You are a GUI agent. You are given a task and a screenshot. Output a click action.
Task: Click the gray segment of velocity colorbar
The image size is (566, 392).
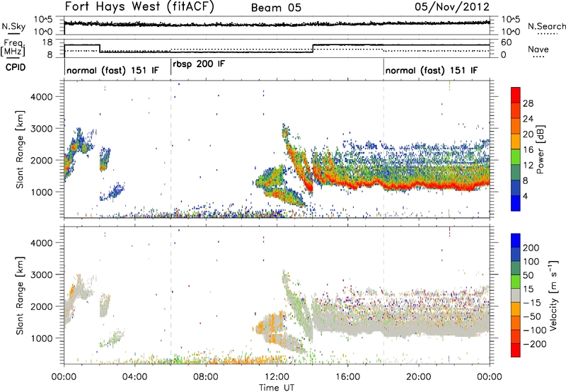[x=516, y=296]
